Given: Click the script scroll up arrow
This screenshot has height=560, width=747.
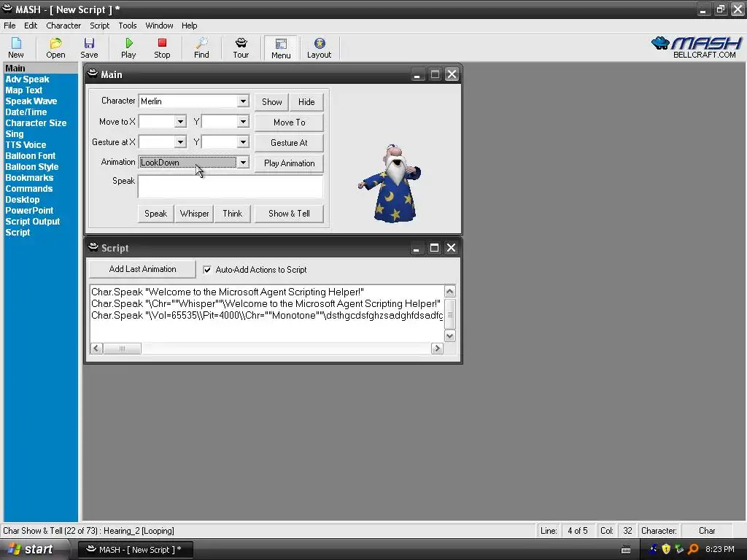Looking at the screenshot, I should pyautogui.click(x=449, y=291).
